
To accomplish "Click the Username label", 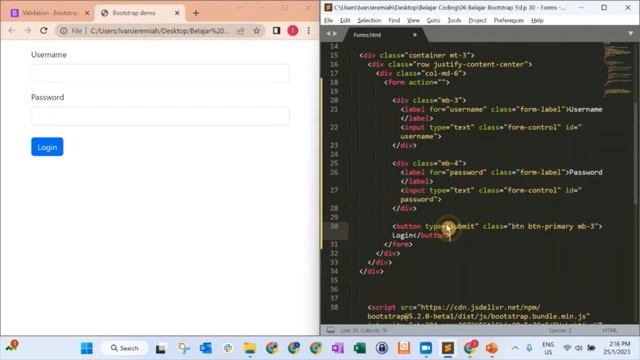I will [49, 55].
